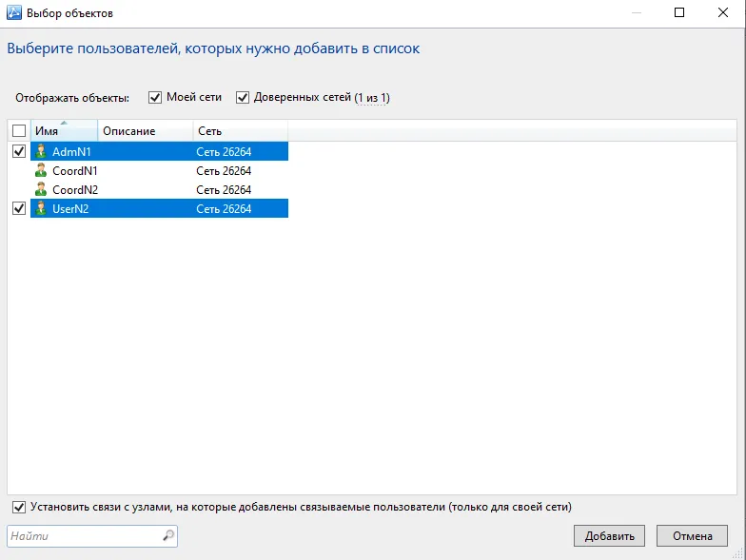
Task: Click the CoordN1 user icon
Action: tap(41, 170)
